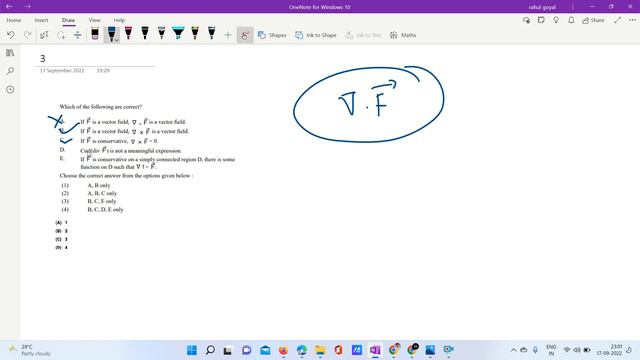Viewport: 640px width, 360px height.
Task: Select the pink-tipped pen
Action: (128, 33)
